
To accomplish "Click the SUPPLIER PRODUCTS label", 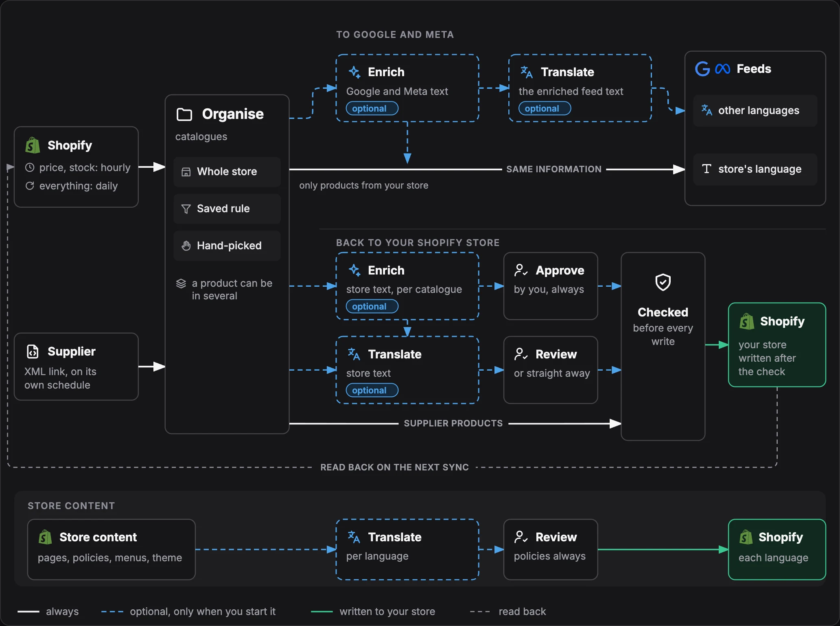I will click(453, 423).
